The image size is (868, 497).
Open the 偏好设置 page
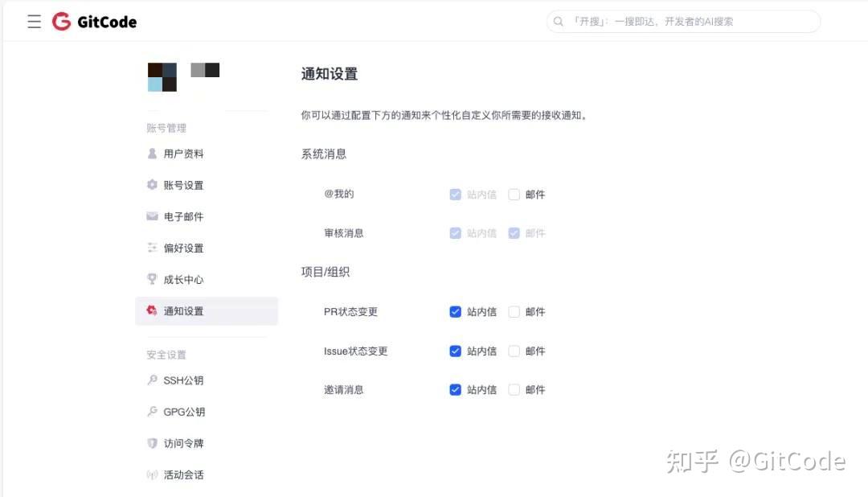click(x=182, y=248)
